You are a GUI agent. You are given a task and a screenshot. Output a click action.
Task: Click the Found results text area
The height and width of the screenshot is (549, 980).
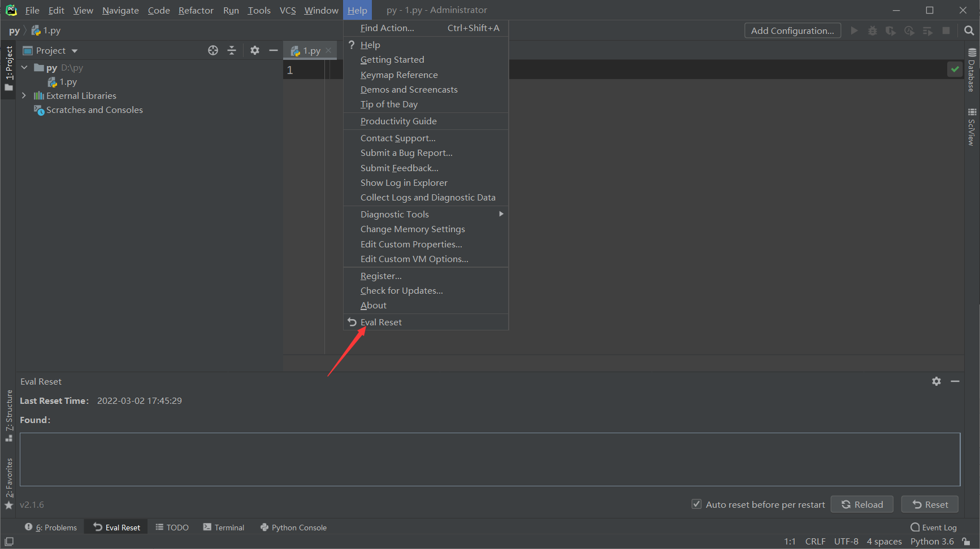490,459
